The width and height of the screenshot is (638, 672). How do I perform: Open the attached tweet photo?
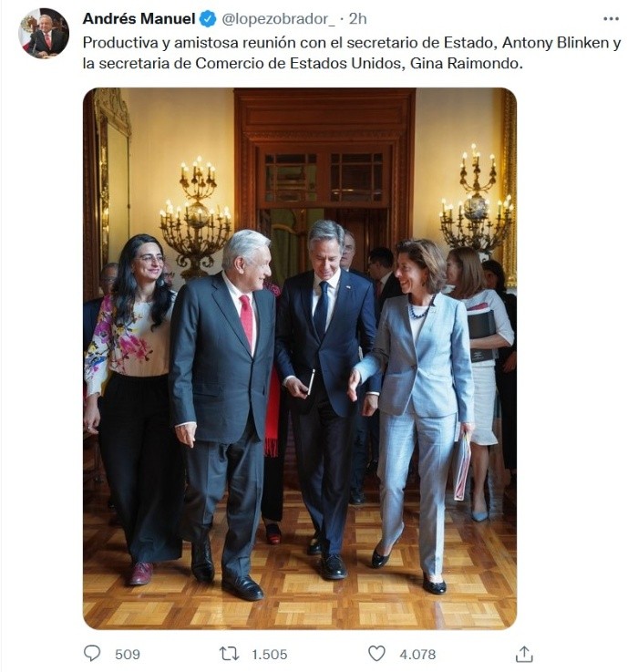pyautogui.click(x=300, y=358)
